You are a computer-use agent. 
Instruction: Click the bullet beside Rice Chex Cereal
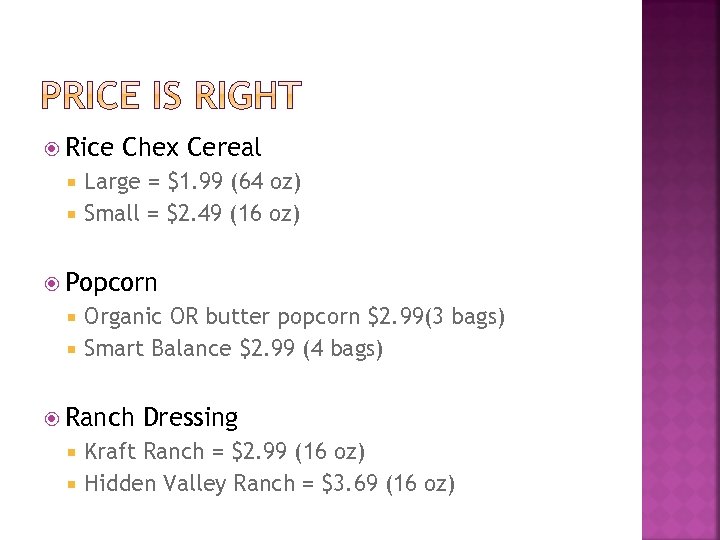click(x=53, y=149)
